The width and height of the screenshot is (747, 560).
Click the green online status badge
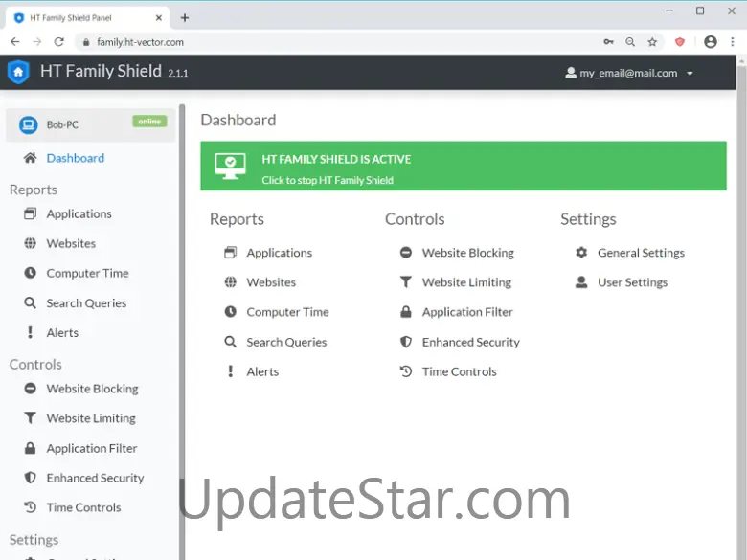pos(149,122)
